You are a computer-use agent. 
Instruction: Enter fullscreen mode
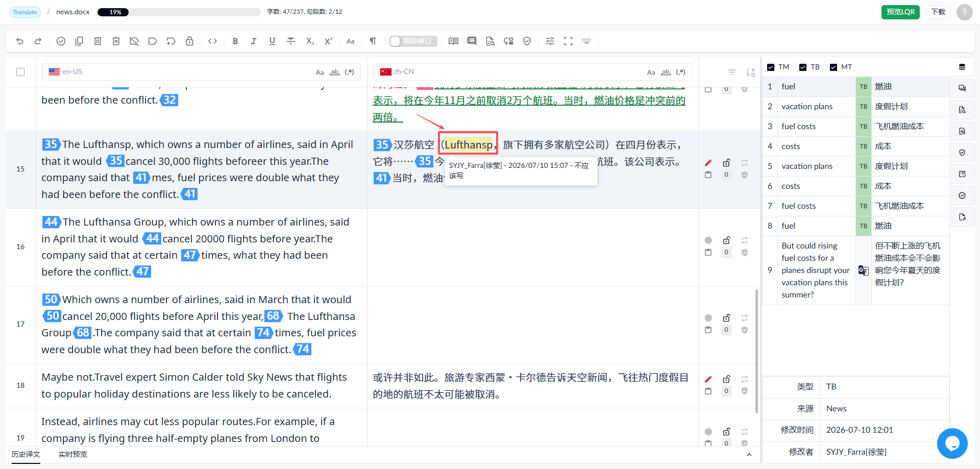[x=568, y=41]
